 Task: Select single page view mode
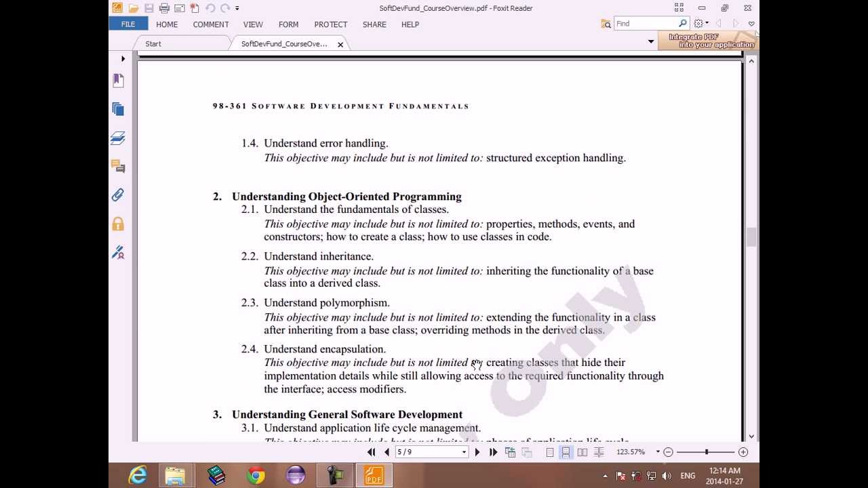[550, 452]
